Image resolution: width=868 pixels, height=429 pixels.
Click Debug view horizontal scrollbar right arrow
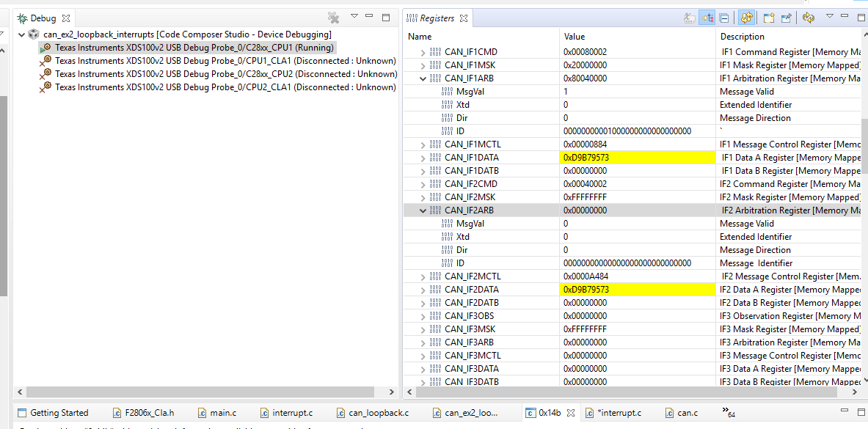click(x=392, y=392)
